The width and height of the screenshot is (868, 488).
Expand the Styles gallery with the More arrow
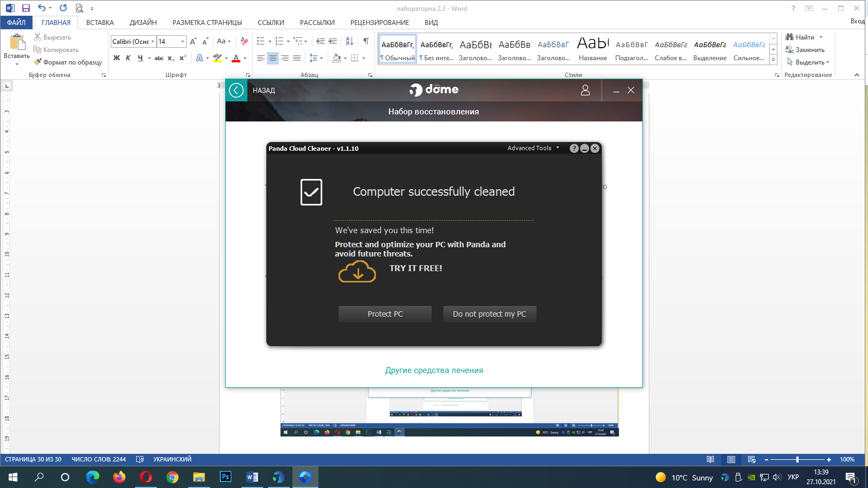[x=773, y=60]
